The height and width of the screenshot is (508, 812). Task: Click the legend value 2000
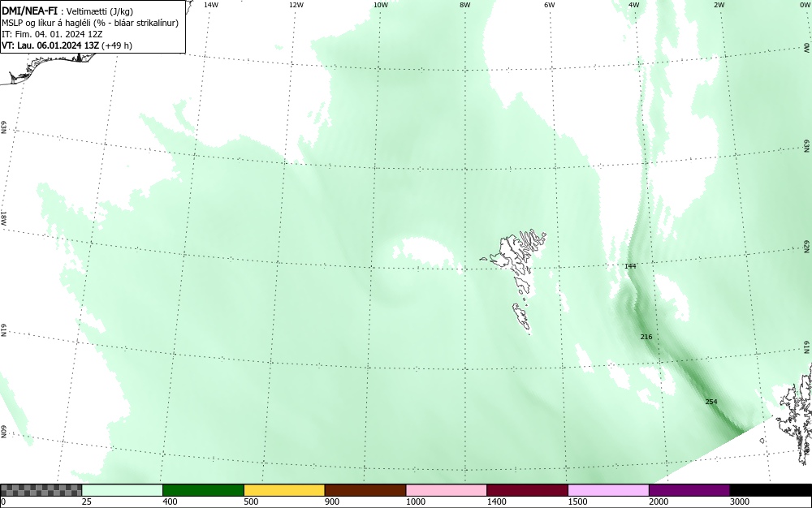(x=659, y=502)
